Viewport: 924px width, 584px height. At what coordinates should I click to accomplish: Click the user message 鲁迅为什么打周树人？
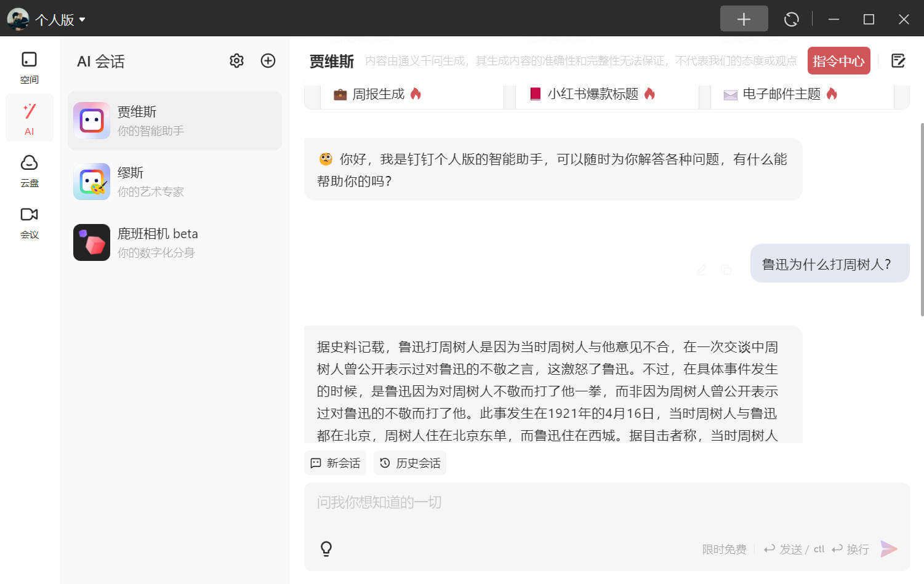pyautogui.click(x=830, y=264)
